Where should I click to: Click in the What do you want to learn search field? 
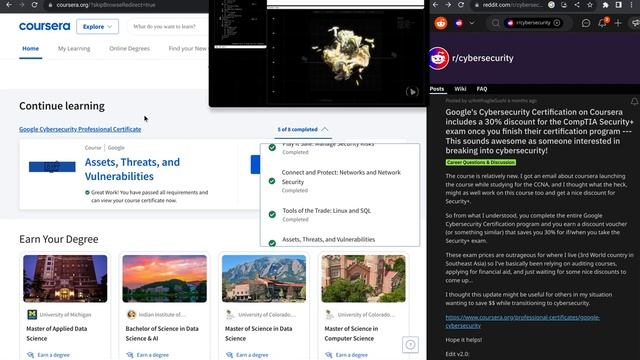[167, 27]
